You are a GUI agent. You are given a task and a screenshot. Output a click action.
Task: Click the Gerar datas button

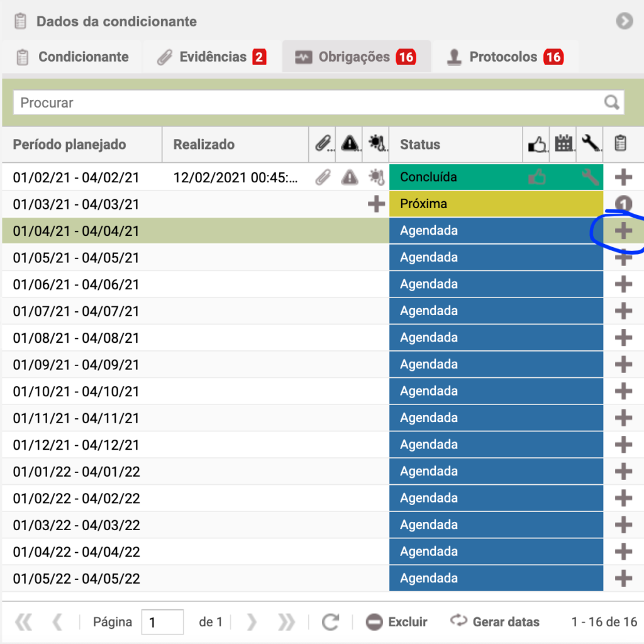point(495,622)
